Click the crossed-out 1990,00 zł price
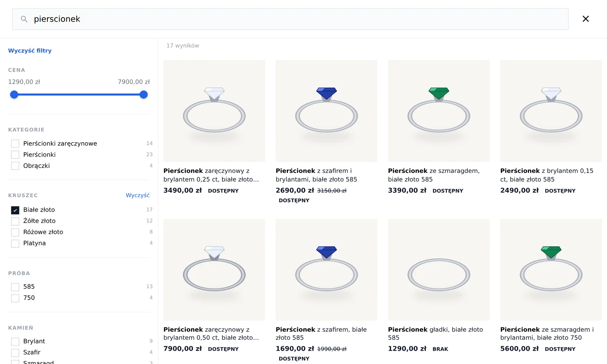The height and width of the screenshot is (364, 607). pos(332,349)
